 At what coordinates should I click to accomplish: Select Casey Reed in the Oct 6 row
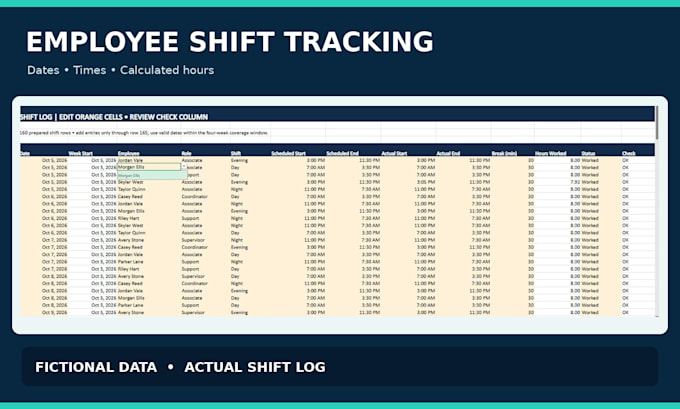point(130,196)
